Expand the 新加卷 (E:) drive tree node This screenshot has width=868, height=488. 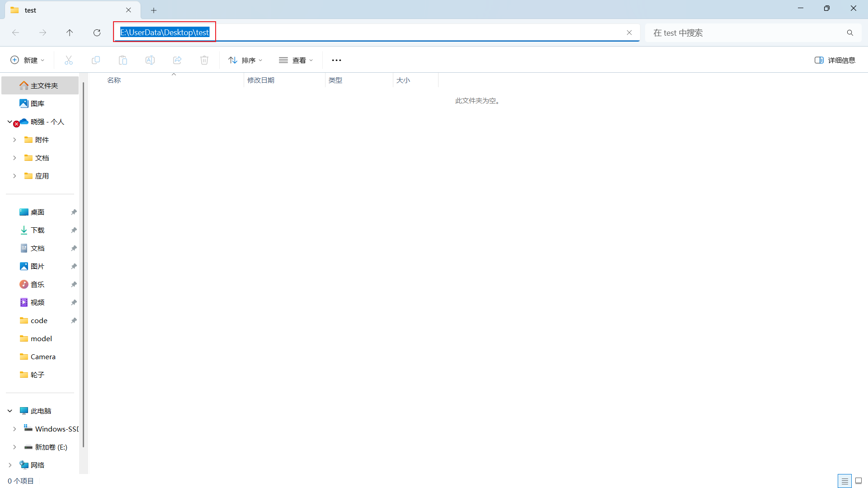click(14, 447)
